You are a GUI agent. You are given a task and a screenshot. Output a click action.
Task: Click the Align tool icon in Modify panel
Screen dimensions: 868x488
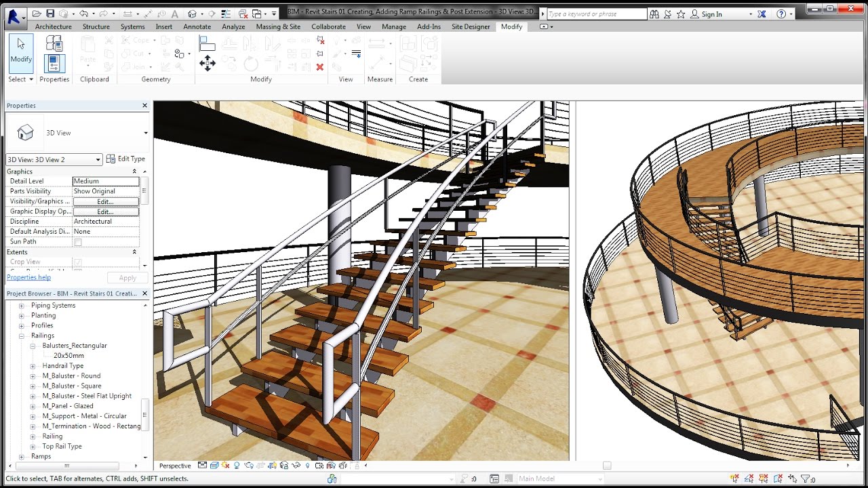click(207, 43)
